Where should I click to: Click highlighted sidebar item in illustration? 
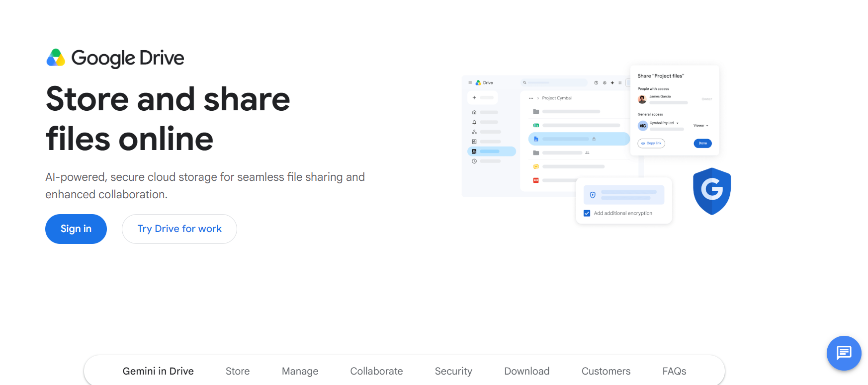[492, 152]
